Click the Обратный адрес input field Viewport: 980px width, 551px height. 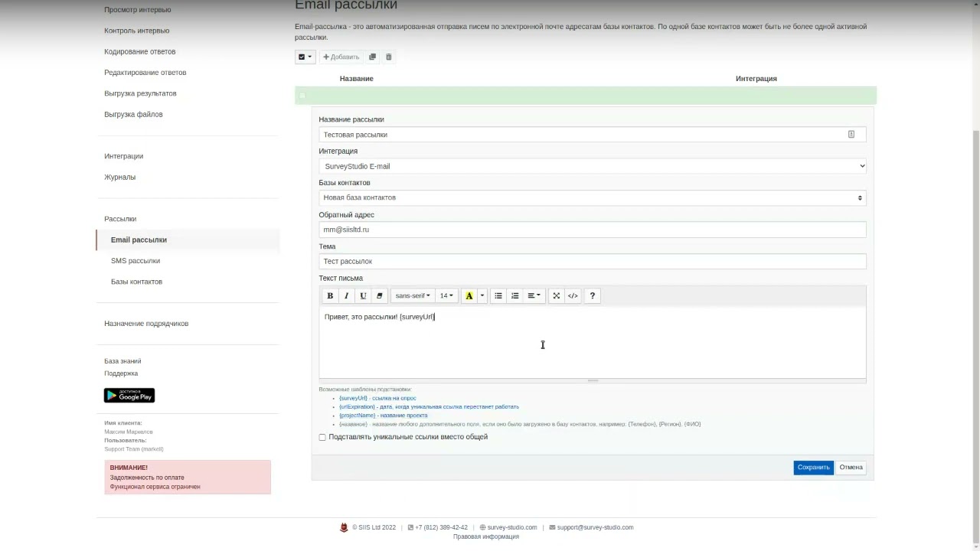(x=593, y=230)
